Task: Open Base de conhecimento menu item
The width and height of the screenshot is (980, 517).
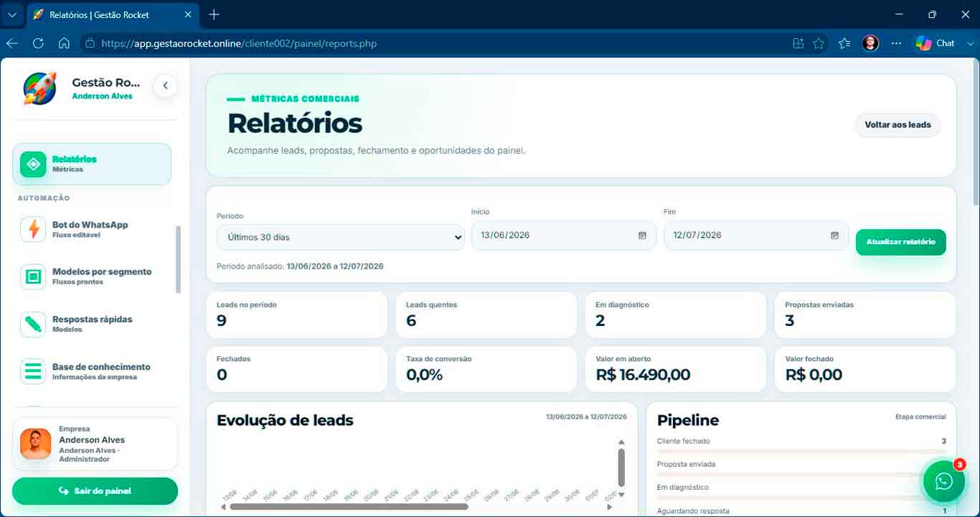Action: (92, 371)
